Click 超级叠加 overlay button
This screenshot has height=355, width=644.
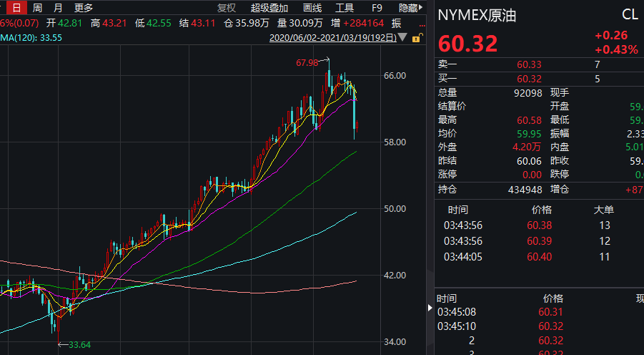(x=269, y=8)
